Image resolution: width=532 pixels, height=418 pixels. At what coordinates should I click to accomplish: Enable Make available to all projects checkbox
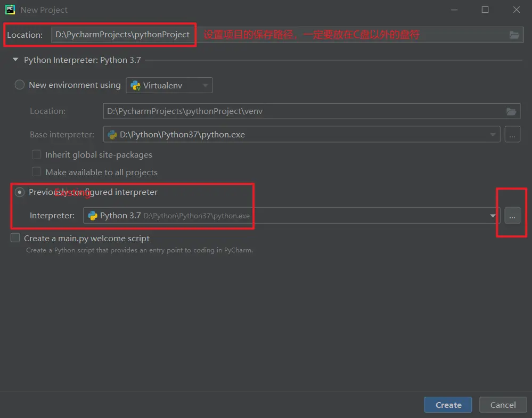click(x=36, y=172)
